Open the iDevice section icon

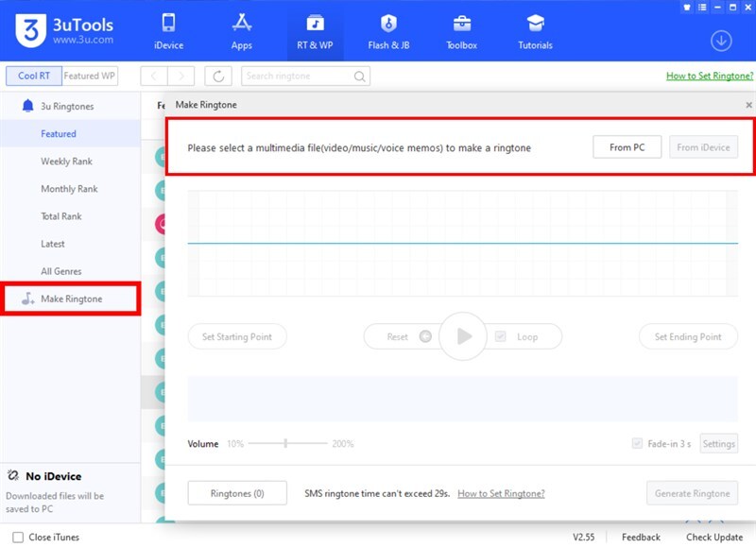[x=169, y=24]
